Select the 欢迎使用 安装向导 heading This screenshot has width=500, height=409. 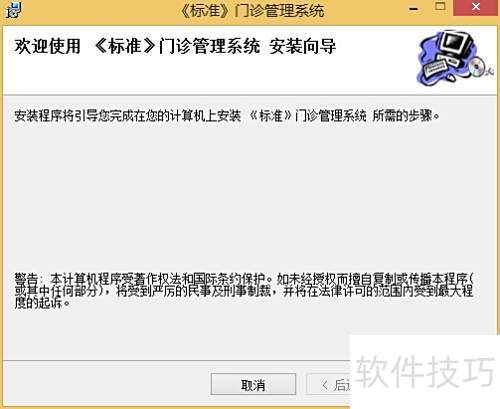[x=175, y=46]
